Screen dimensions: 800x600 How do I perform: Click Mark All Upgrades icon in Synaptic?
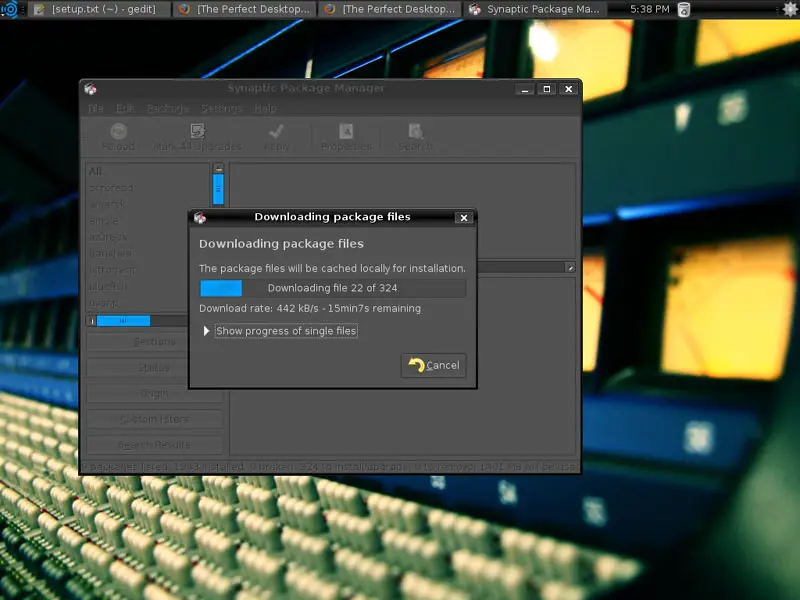(197, 132)
